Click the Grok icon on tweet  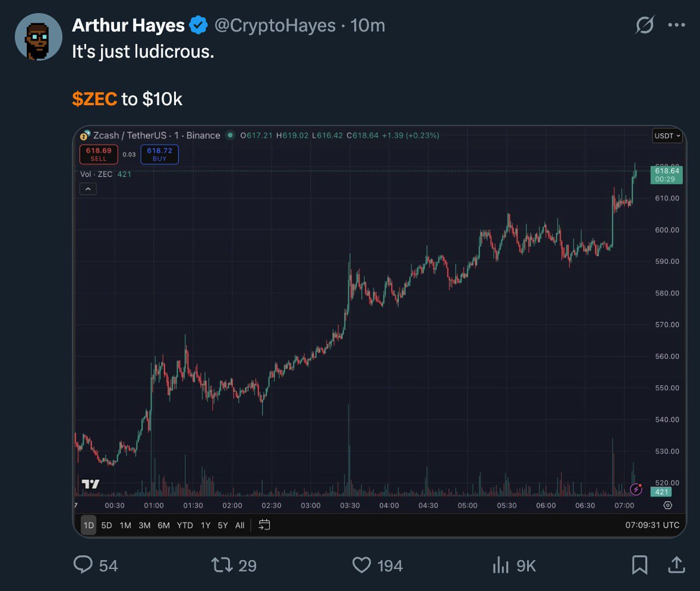[645, 25]
